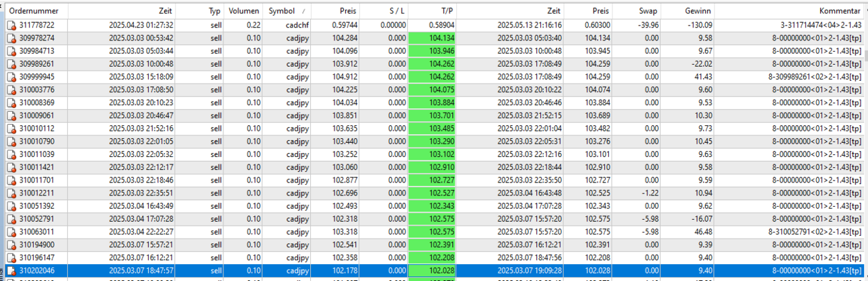Click the Zeit header right of T/P
This screenshot has height=281, width=868.
510,11
